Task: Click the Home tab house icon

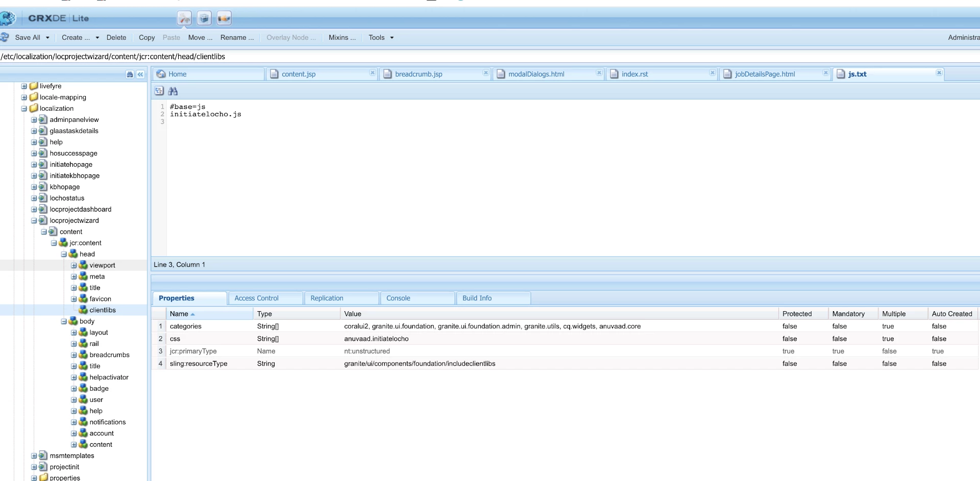Action: (x=161, y=74)
